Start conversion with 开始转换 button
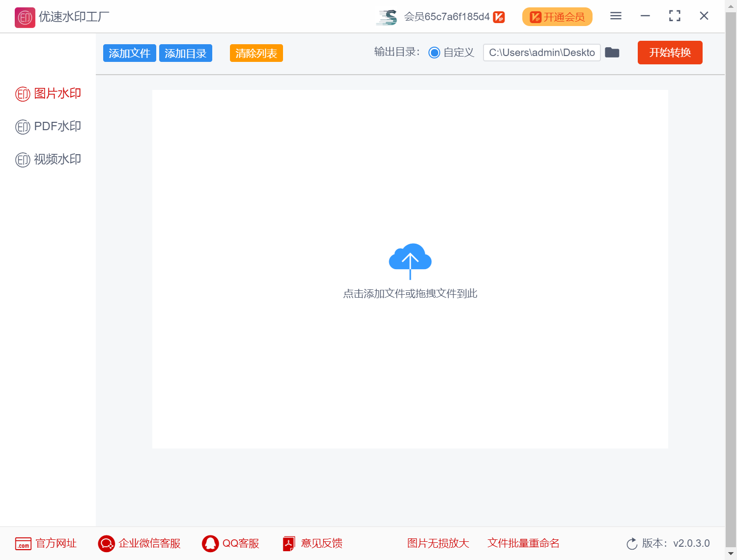 (670, 53)
